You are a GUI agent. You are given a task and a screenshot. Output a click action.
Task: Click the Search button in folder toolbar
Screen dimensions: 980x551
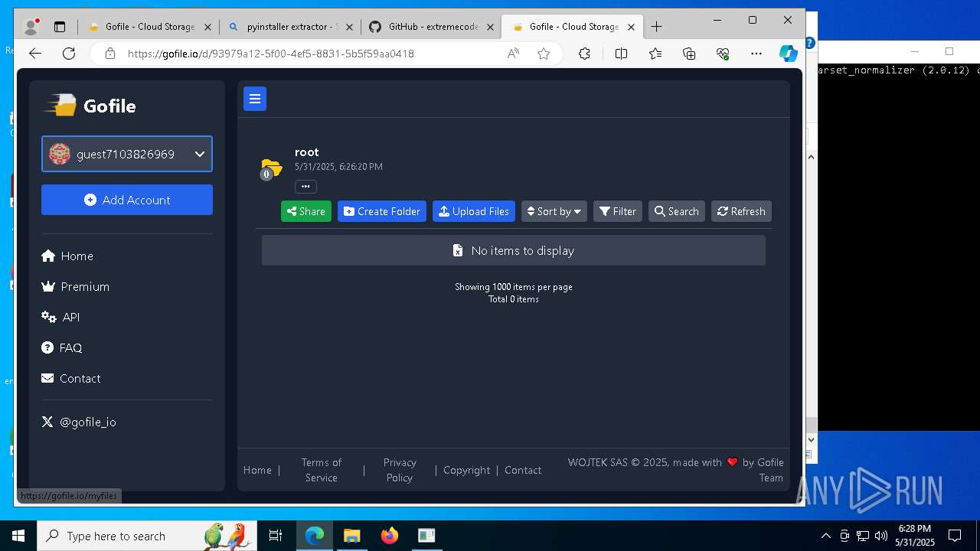tap(677, 211)
